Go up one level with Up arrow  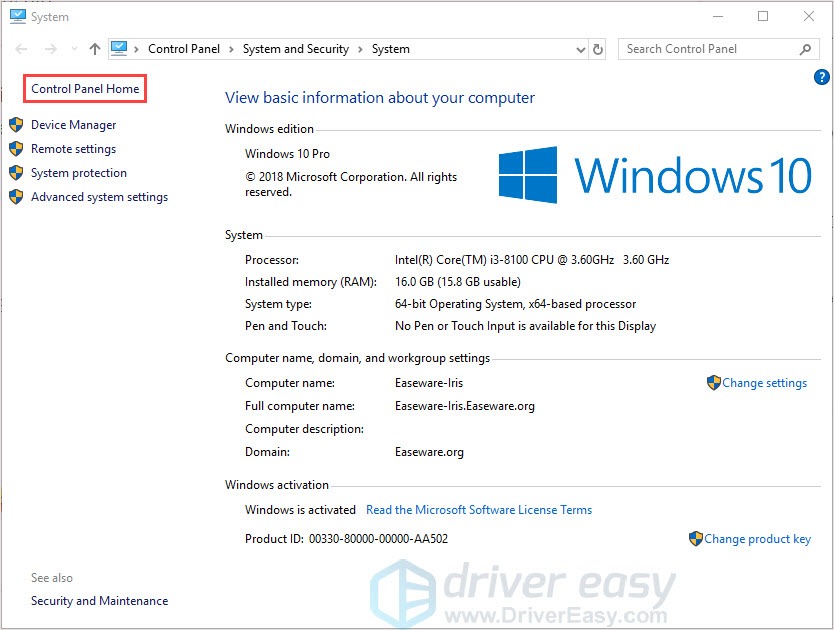pyautogui.click(x=94, y=49)
